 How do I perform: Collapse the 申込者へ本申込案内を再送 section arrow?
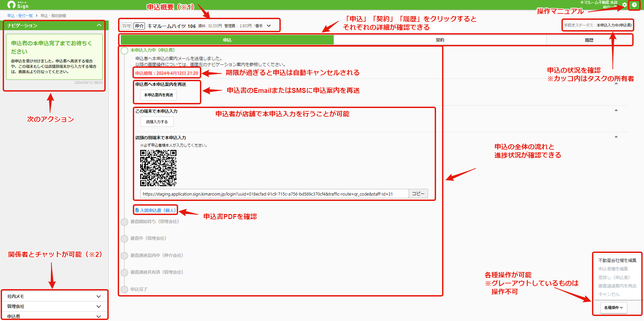pos(616,83)
